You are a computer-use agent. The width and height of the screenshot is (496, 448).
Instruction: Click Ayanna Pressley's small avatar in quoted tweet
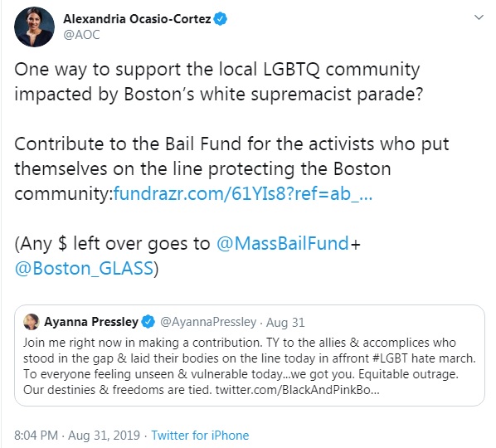[x=32, y=322]
